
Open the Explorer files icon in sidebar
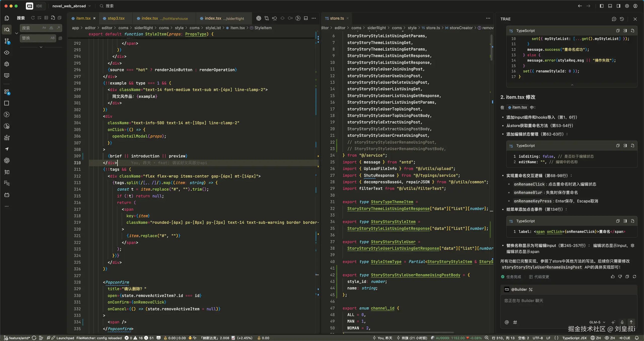tap(7, 18)
